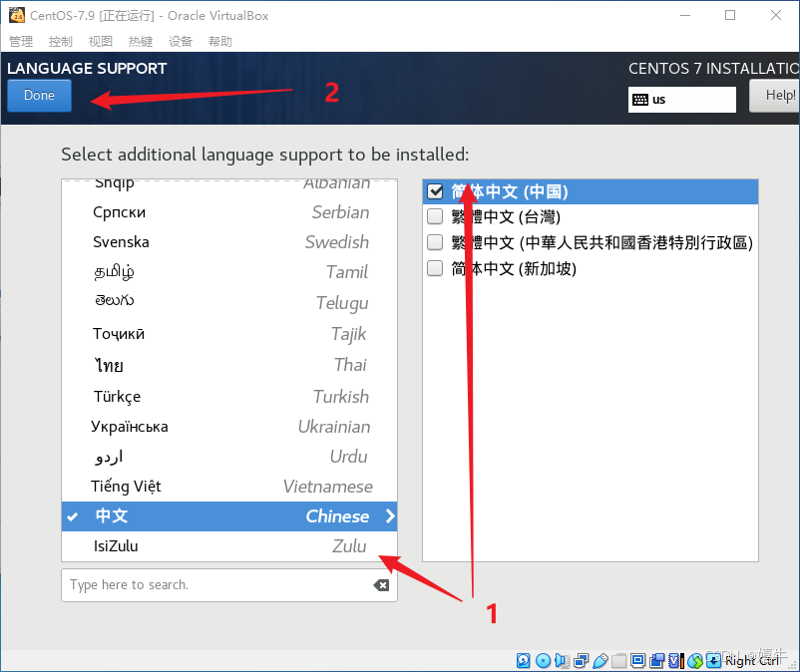Select Telugu in the language list

229,302
